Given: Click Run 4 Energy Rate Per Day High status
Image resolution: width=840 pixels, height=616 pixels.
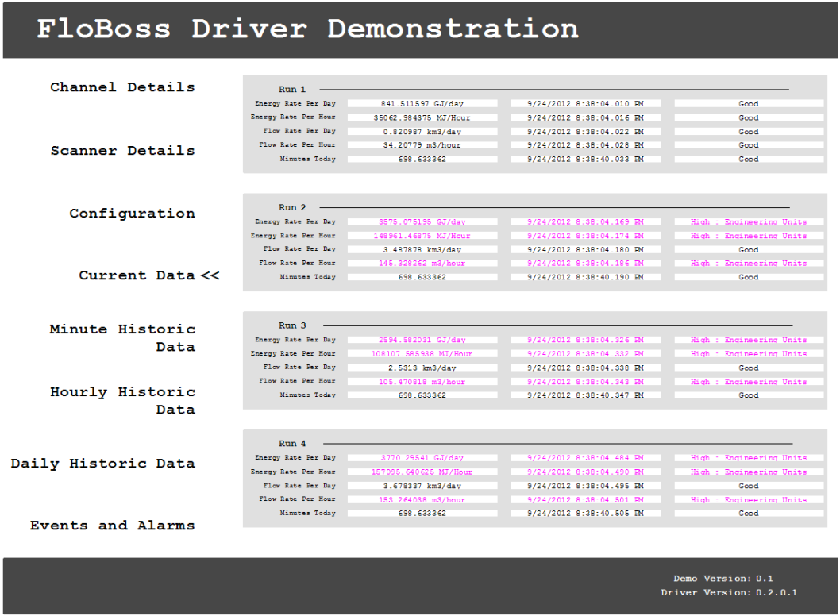Looking at the screenshot, I should [x=749, y=458].
